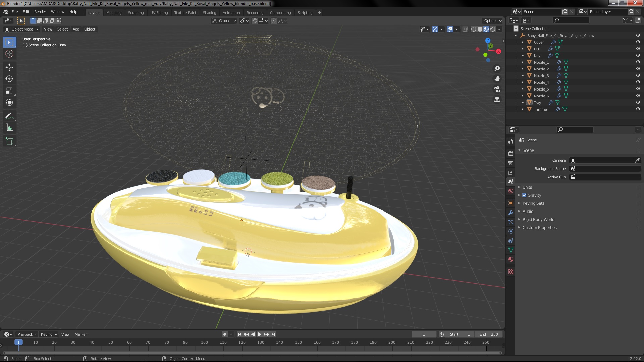Screen dimensions: 644x362
Task: Jump to the timeline end frame
Action: [273, 334]
